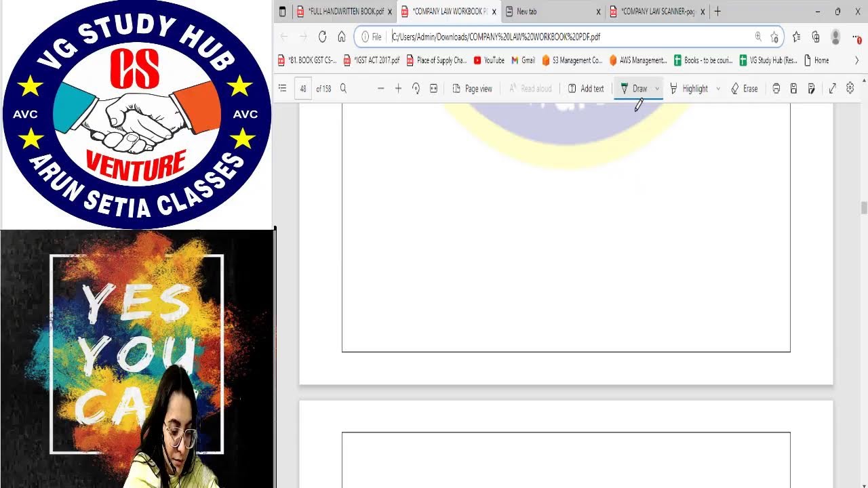Screen dimensions: 868x488
Task: Toggle the Draw tool
Action: pos(634,89)
